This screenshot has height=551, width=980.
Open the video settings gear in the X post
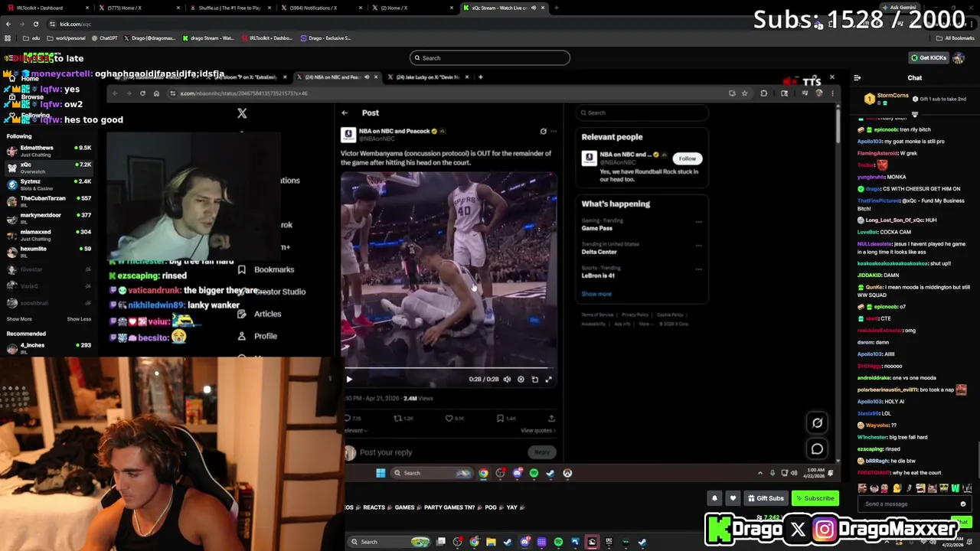521,379
